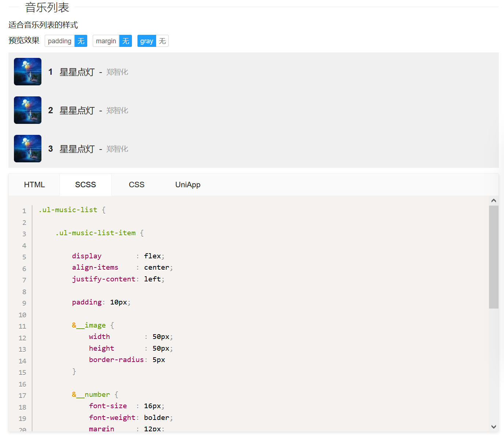
Task: Click the code scrollbar up arrow
Action: pyautogui.click(x=494, y=200)
